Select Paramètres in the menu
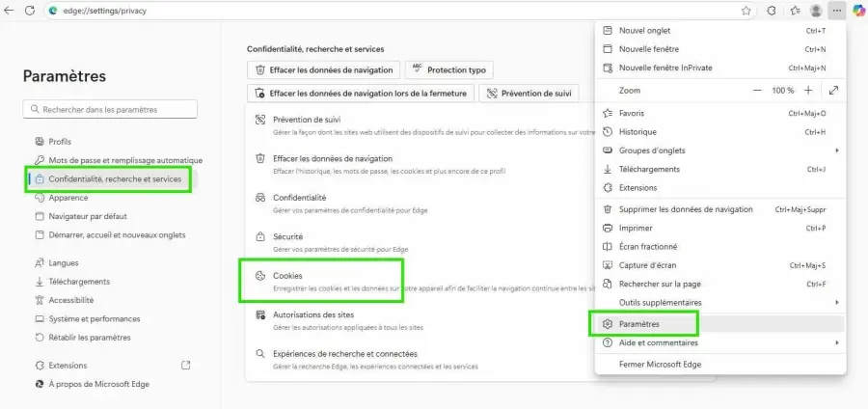This screenshot has width=868, height=409. coord(639,324)
